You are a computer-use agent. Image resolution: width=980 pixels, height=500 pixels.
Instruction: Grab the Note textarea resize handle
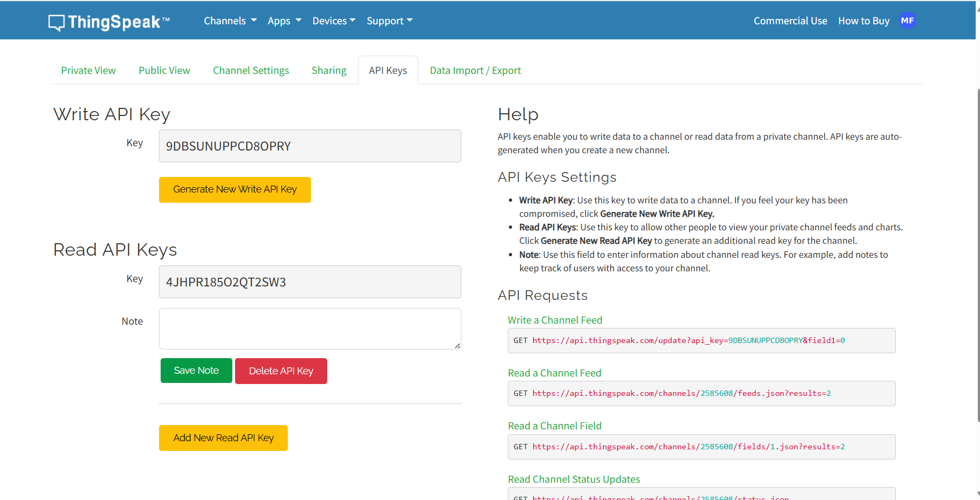457,346
